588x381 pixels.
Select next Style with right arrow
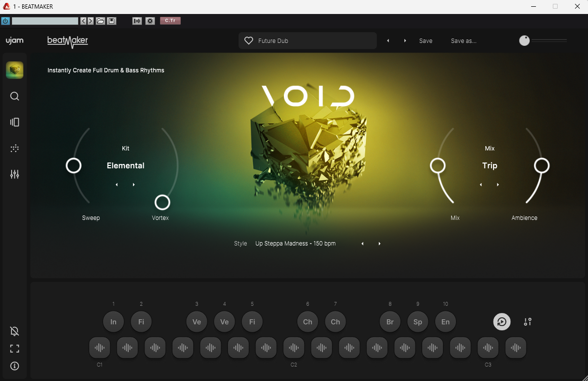click(379, 244)
